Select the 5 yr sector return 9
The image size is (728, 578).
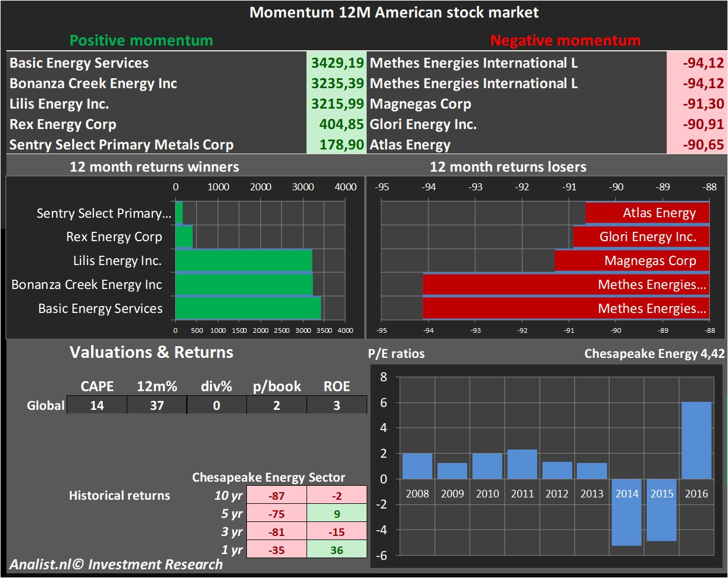[337, 514]
